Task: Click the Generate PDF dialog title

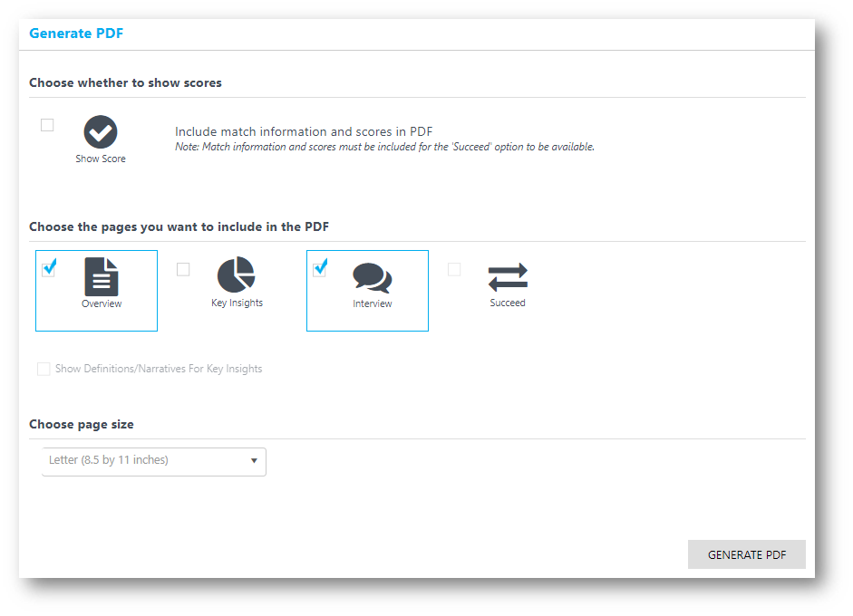Action: (x=76, y=34)
